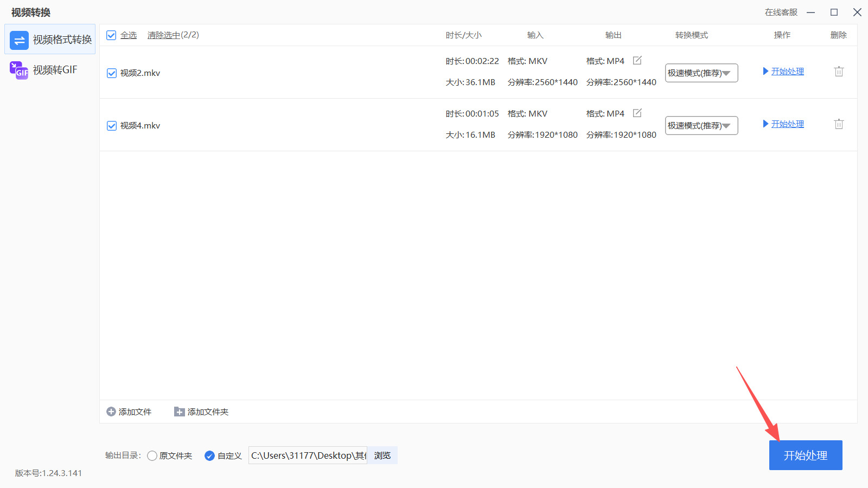Viewport: 868px width, 488px height.
Task: Edit output format for 视频4.mkv
Action: tap(637, 113)
